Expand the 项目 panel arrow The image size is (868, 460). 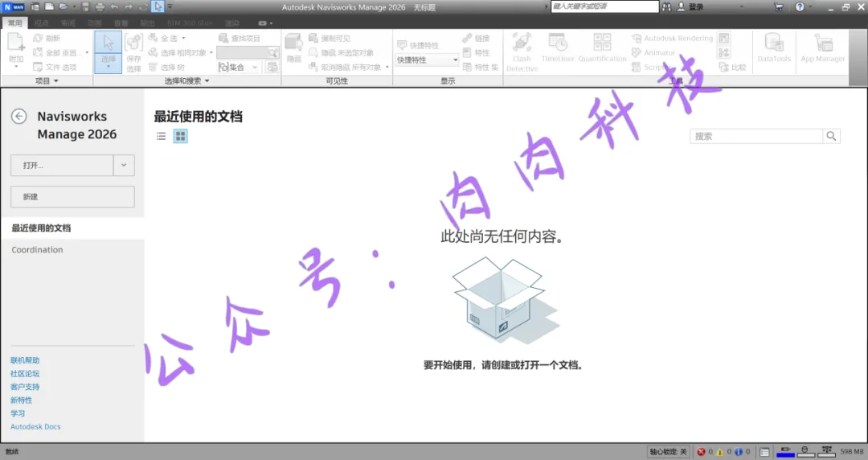(x=56, y=81)
